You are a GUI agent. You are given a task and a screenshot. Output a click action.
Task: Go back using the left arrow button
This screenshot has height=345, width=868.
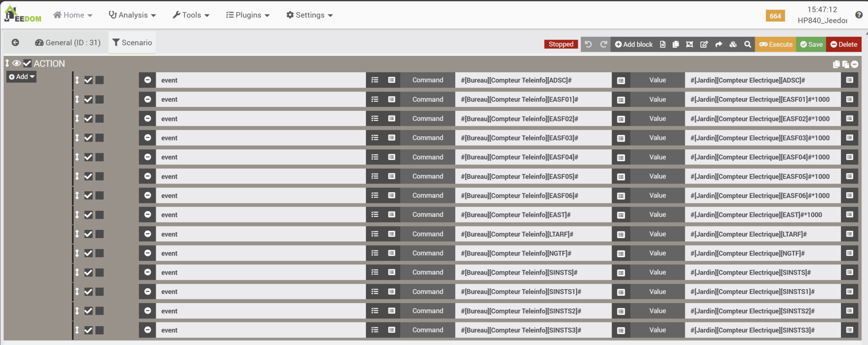pos(15,42)
